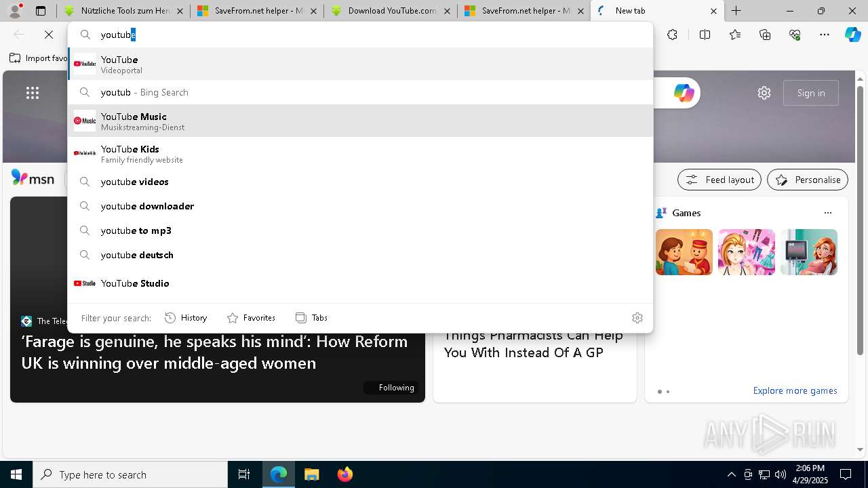Open the Split screen icon
Image resolution: width=868 pixels, height=488 pixels.
[705, 35]
